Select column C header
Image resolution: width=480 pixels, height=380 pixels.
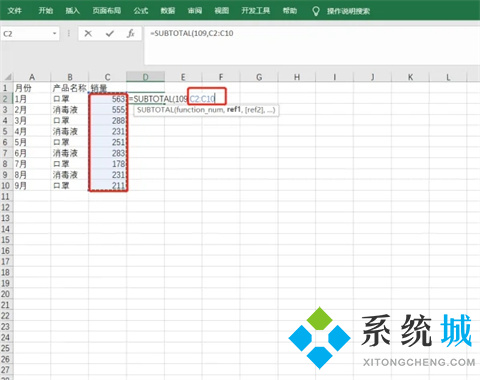tap(107, 77)
